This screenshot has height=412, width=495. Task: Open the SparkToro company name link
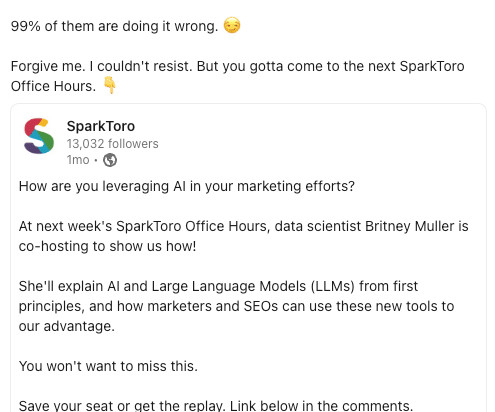click(101, 126)
